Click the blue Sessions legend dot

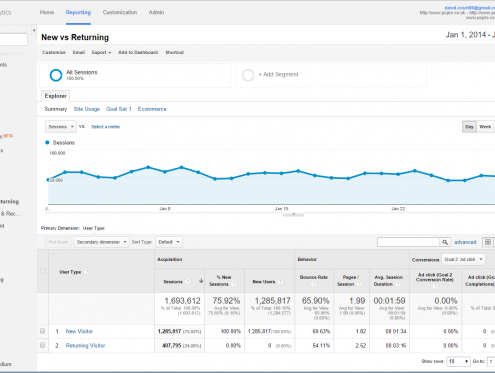47,142
